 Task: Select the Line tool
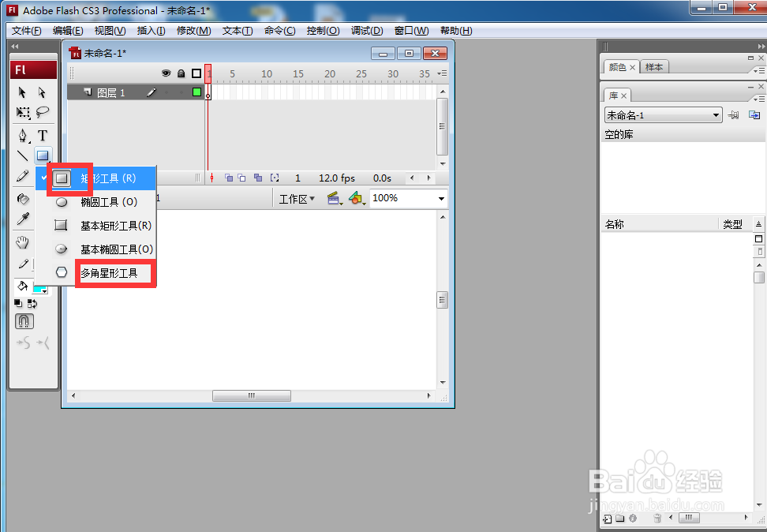tap(23, 155)
